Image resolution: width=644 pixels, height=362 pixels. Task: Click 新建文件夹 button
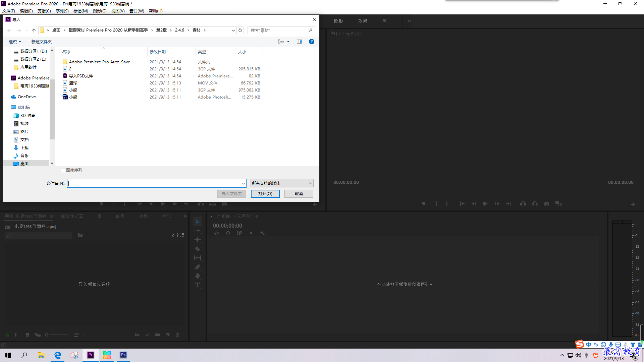click(42, 42)
